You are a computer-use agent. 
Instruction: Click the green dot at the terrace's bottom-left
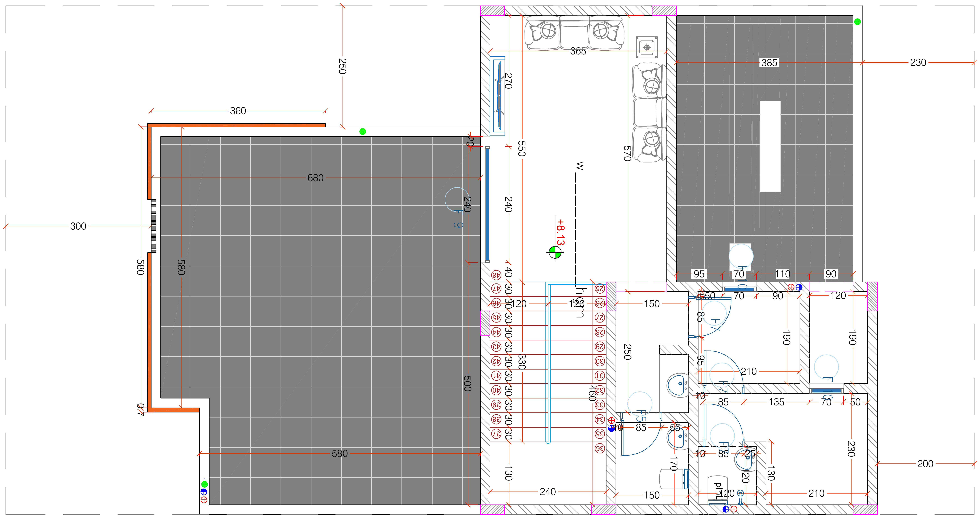tap(204, 484)
